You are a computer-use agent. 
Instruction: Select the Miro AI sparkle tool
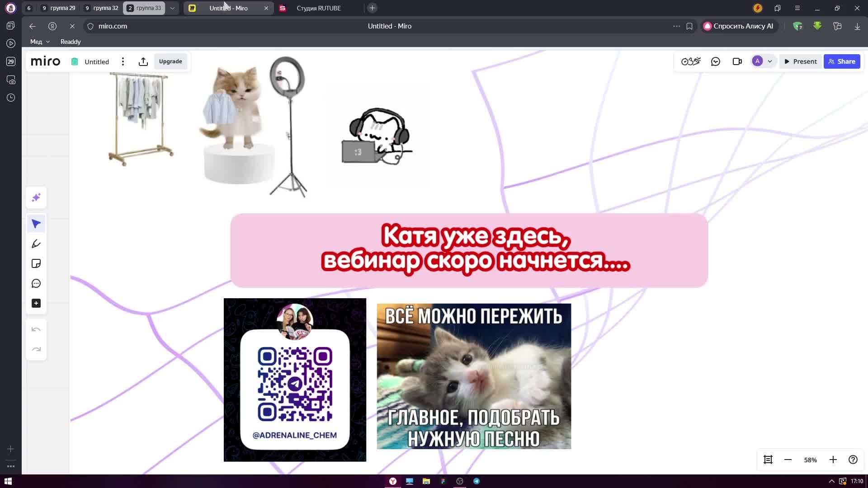coord(36,197)
